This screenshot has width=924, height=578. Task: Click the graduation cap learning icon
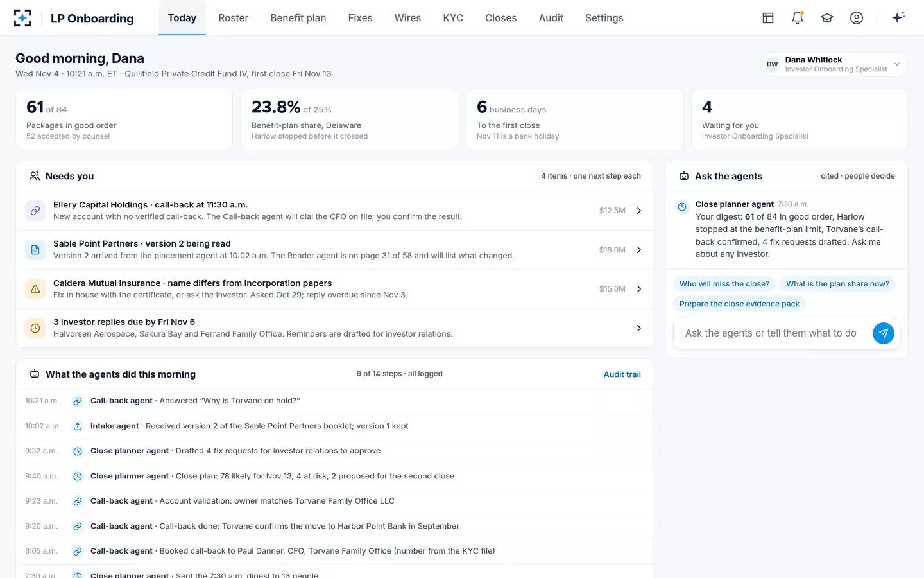(827, 18)
